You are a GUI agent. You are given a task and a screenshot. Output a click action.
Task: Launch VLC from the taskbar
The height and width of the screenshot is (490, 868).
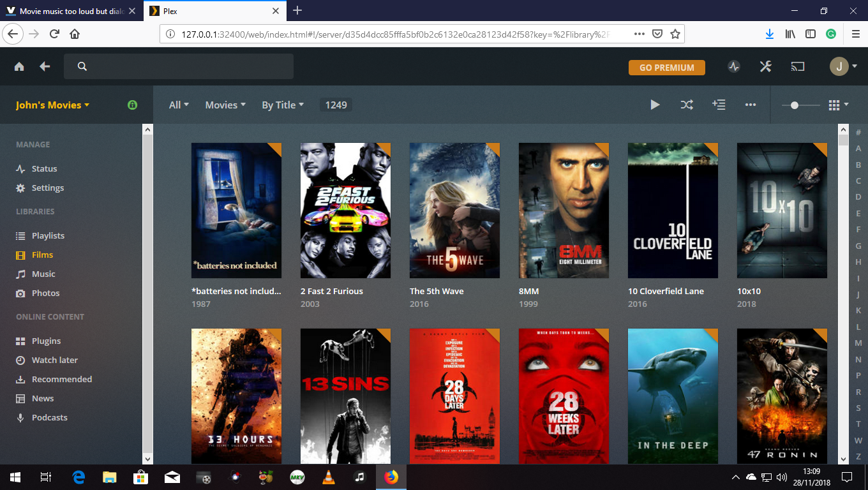tap(328, 477)
